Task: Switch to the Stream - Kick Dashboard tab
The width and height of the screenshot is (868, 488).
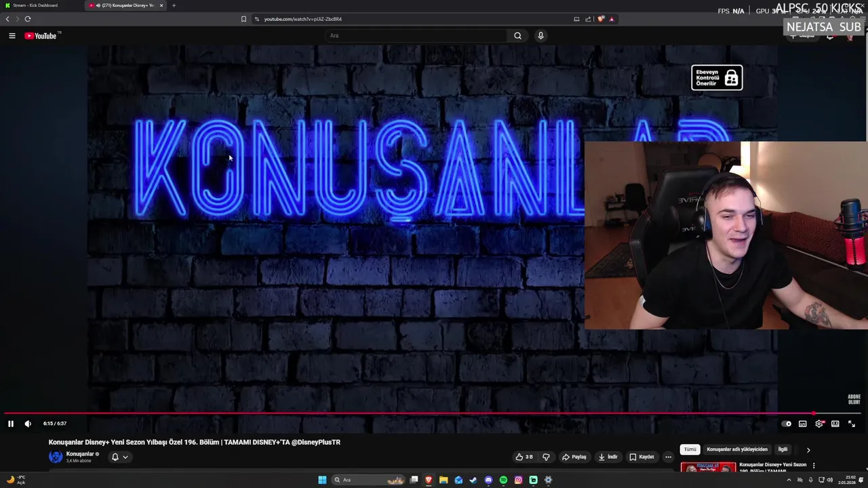Action: 41,5
